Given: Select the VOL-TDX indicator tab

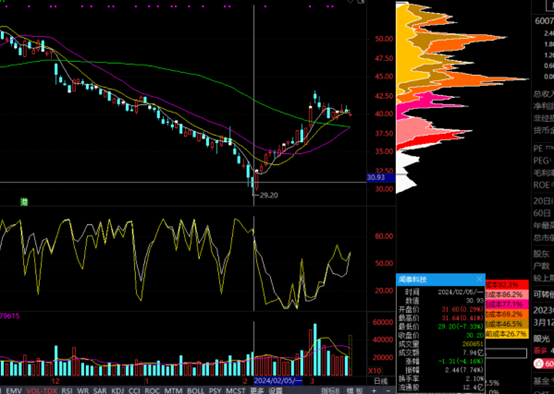Looking at the screenshot, I should point(42,390).
